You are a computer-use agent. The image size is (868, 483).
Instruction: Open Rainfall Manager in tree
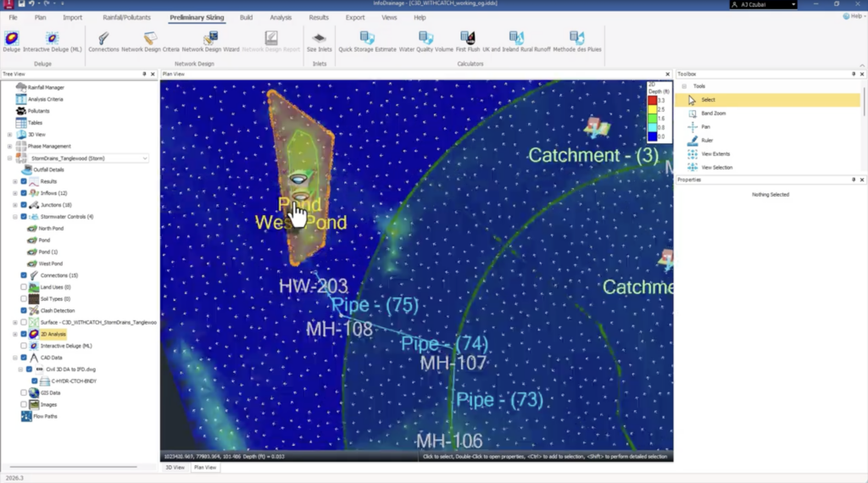click(46, 87)
